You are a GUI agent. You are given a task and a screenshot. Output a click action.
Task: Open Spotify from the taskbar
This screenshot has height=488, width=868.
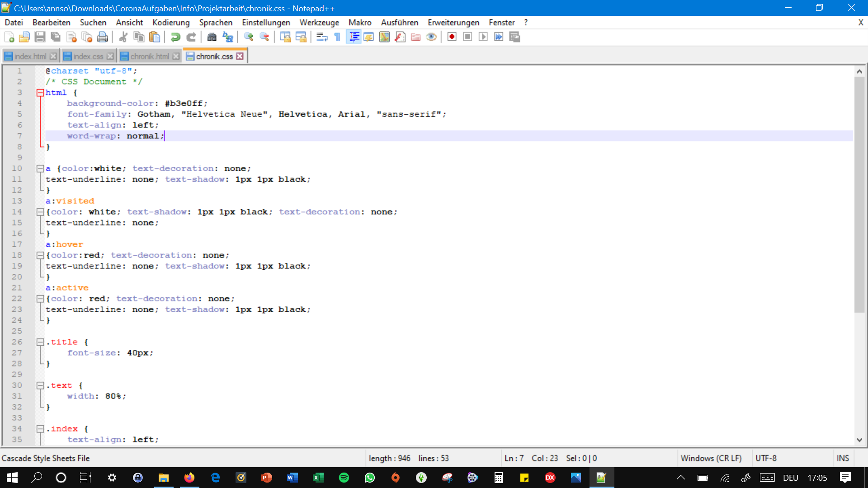point(344,478)
